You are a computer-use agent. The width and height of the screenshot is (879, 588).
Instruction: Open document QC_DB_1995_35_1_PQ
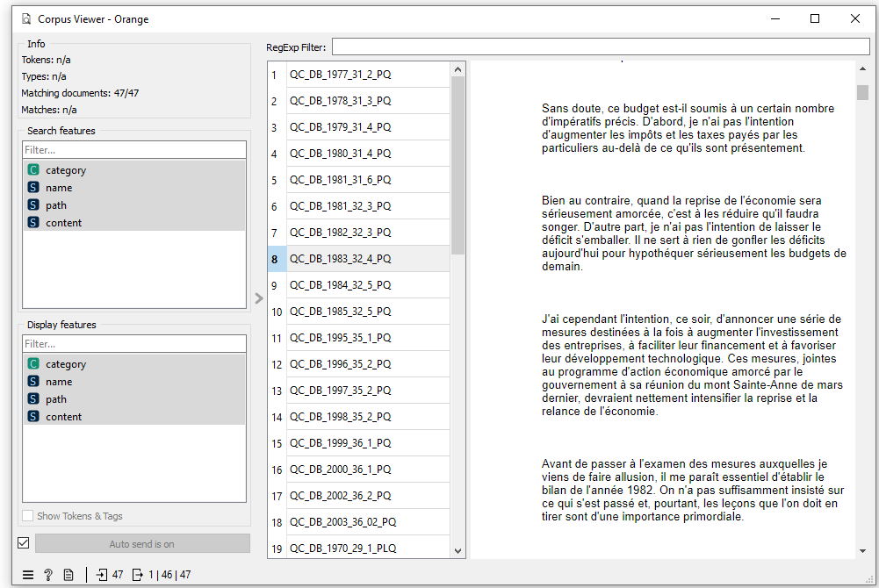click(340, 338)
